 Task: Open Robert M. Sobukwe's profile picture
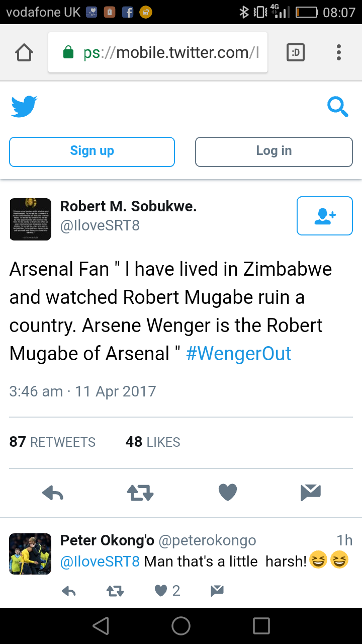30,219
